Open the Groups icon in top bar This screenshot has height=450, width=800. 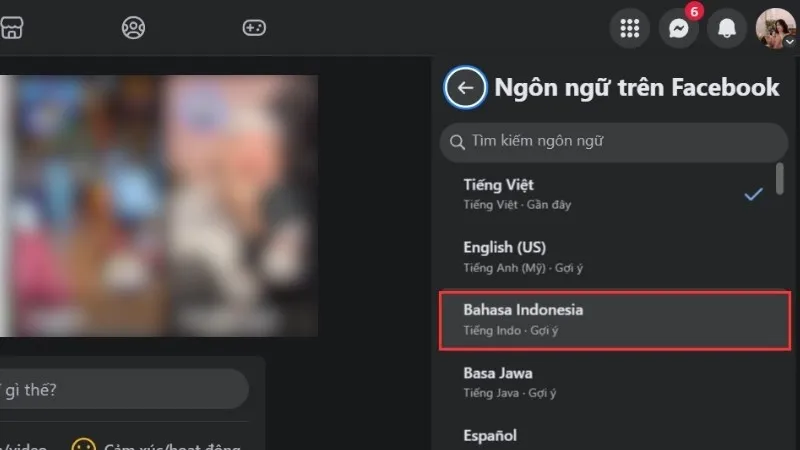point(133,28)
